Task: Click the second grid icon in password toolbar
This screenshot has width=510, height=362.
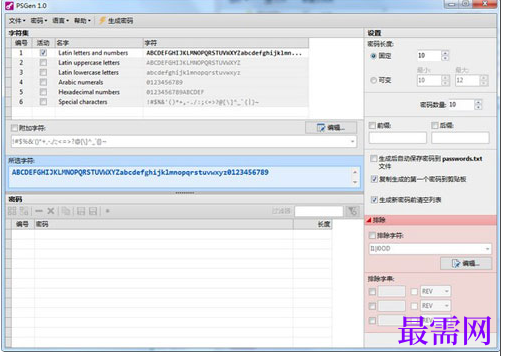Action: point(24,211)
